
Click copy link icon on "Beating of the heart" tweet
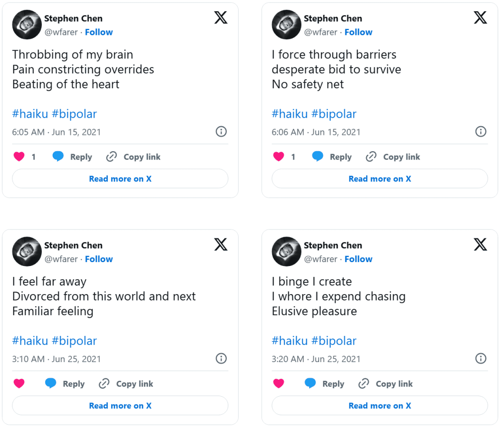(112, 157)
